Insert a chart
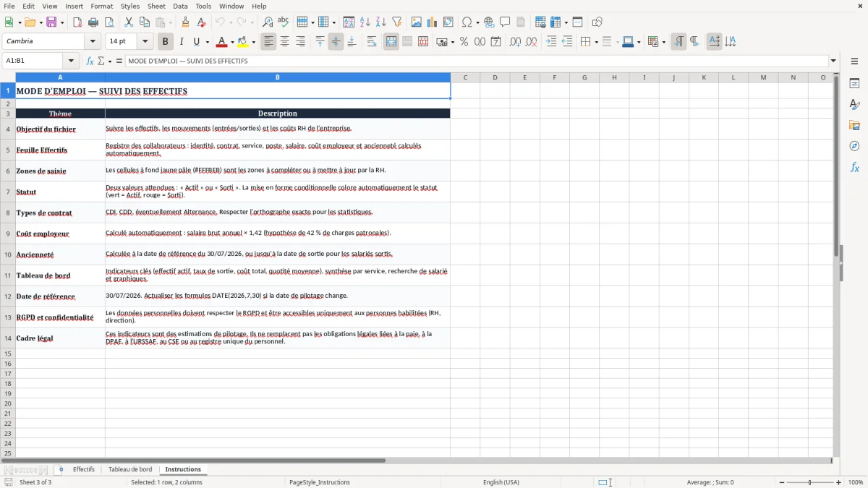 (433, 22)
